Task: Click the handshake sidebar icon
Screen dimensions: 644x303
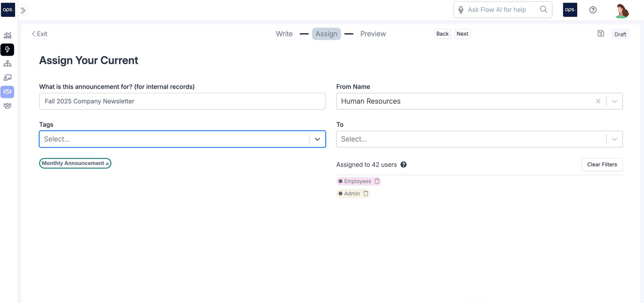Action: pyautogui.click(x=7, y=92)
